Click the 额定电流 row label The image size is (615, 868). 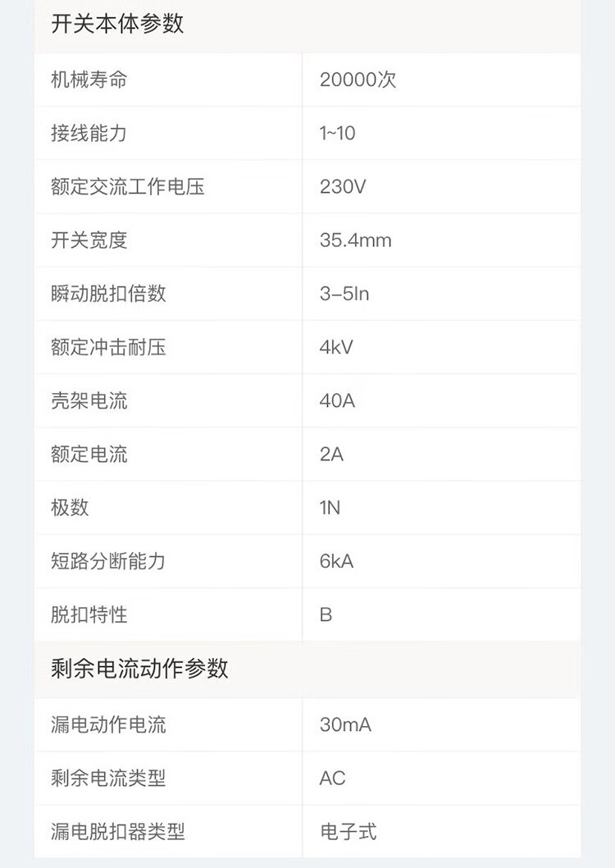[x=89, y=455]
